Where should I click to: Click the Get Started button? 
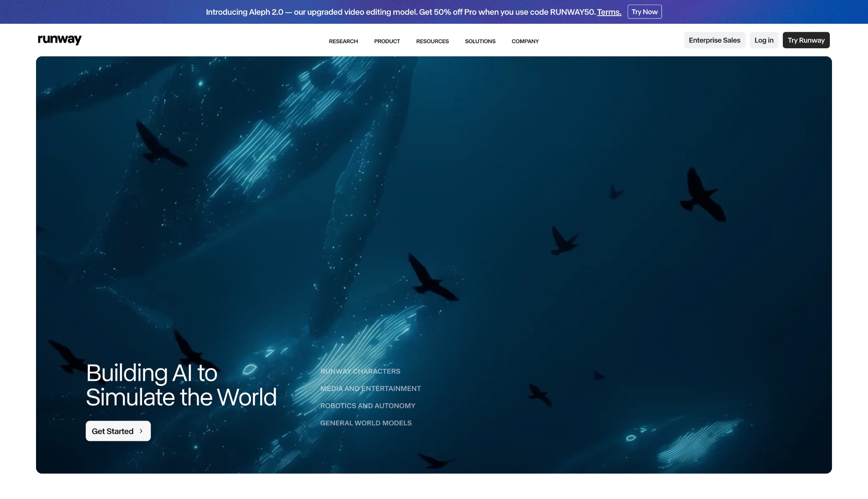point(118,431)
